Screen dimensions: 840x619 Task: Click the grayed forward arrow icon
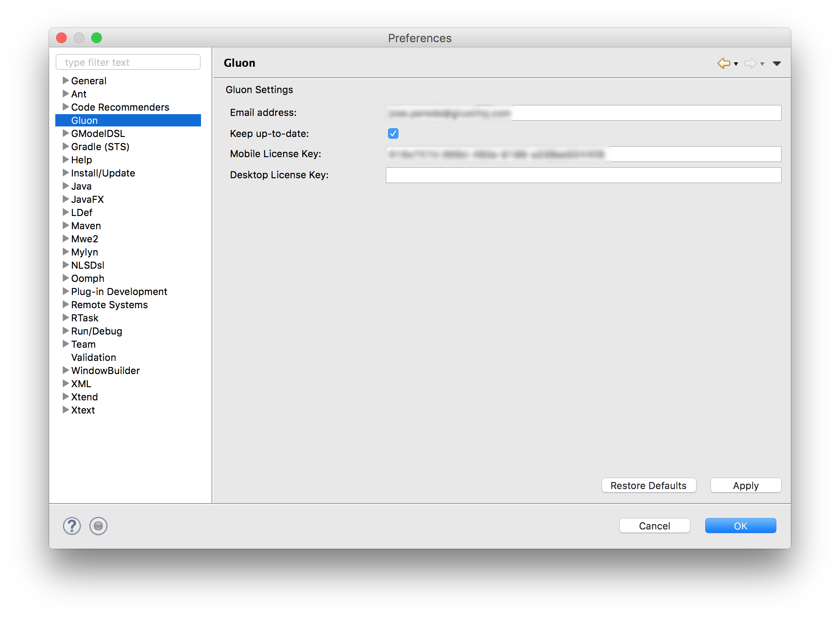point(750,63)
